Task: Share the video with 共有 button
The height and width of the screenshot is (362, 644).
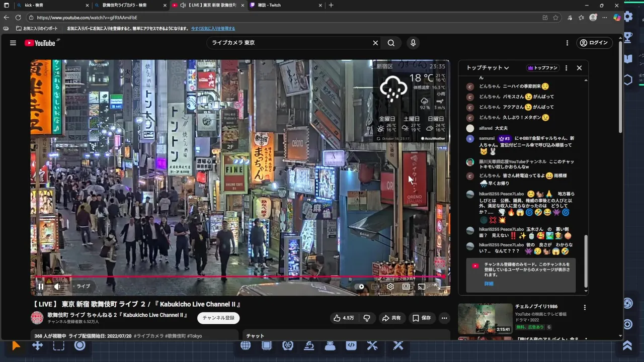Action: click(x=391, y=318)
